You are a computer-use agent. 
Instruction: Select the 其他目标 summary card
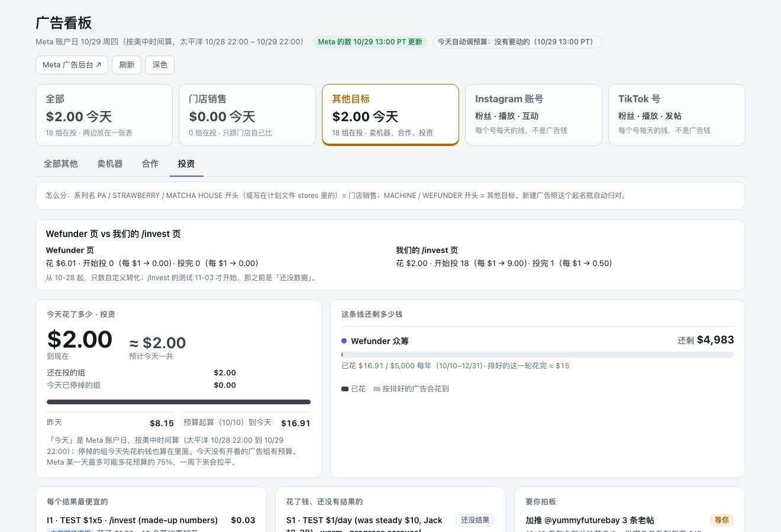click(x=390, y=115)
